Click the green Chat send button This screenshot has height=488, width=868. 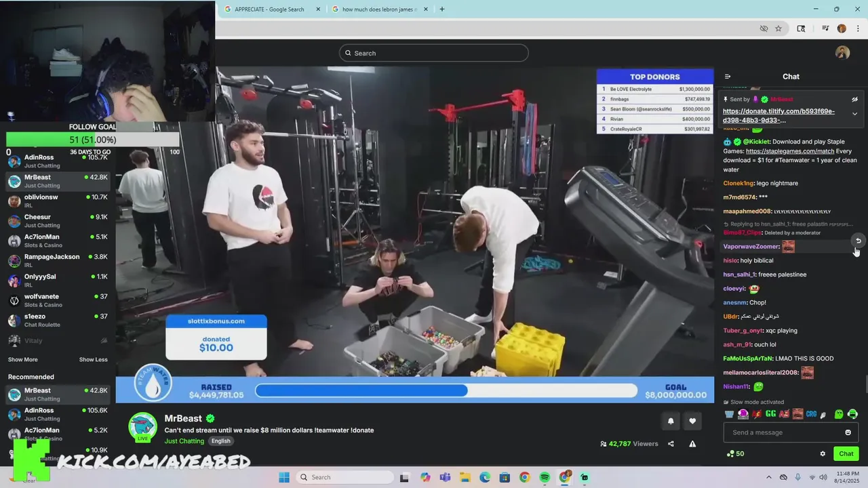point(846,453)
